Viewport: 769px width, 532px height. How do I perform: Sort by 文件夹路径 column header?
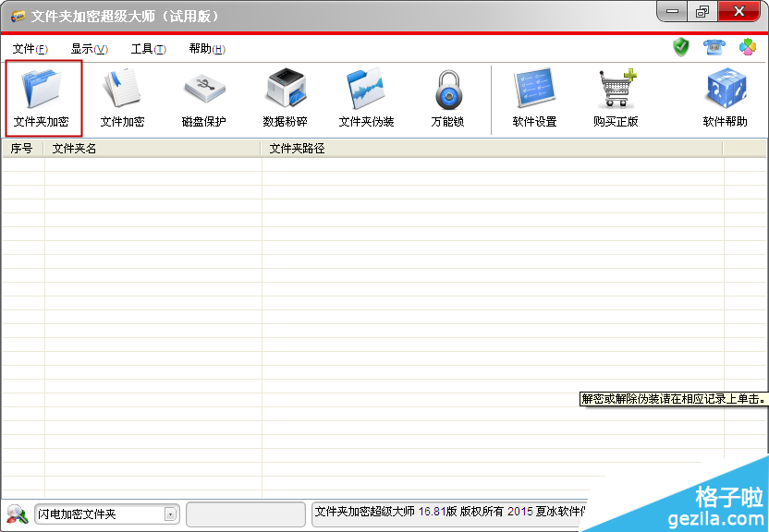[492, 149]
